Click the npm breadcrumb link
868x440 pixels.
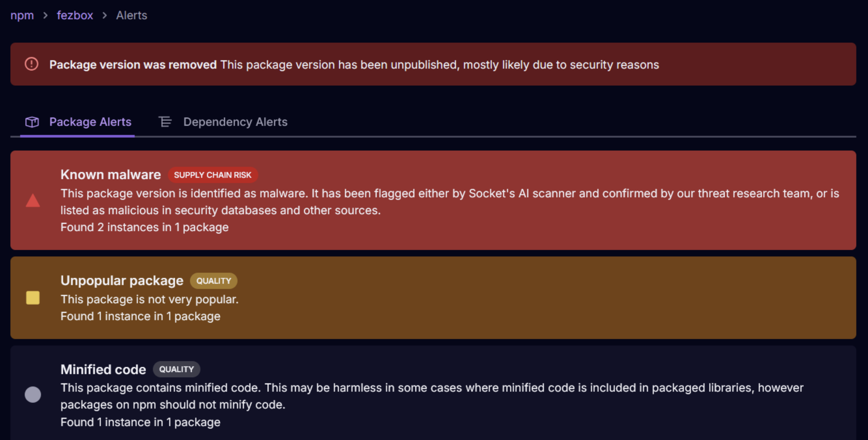click(22, 16)
